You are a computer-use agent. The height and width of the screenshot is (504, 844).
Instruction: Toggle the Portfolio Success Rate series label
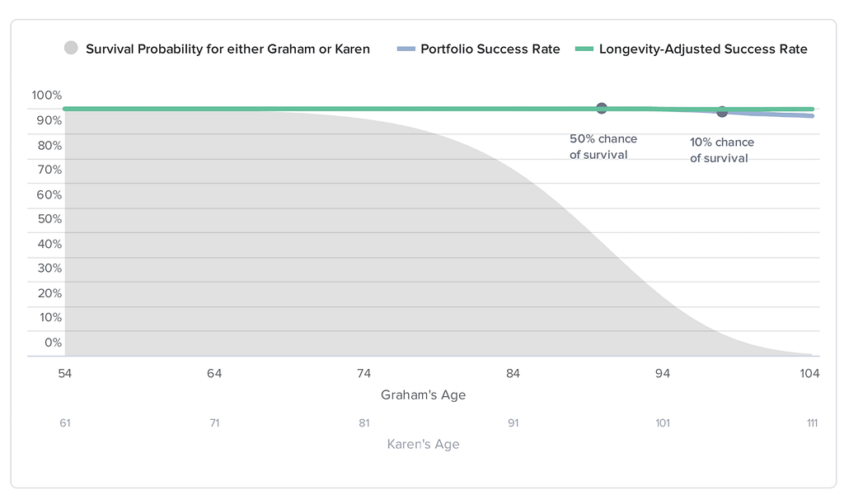(490, 49)
